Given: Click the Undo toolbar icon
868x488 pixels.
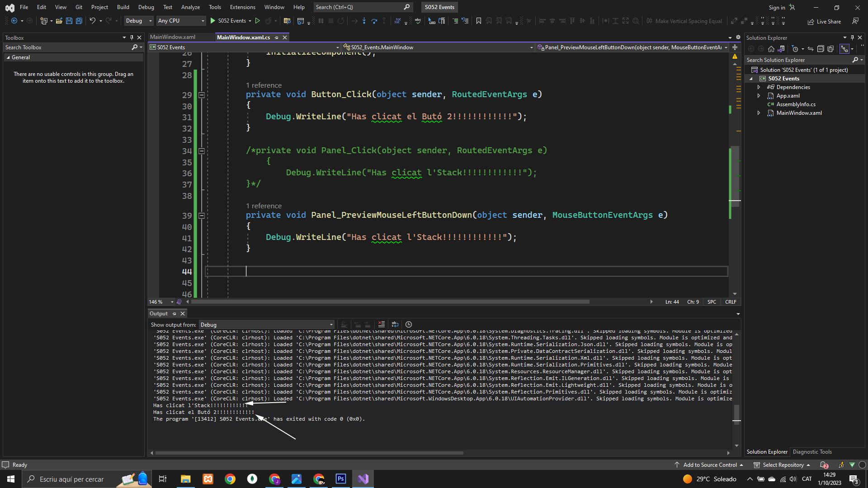Looking at the screenshot, I should [x=92, y=21].
